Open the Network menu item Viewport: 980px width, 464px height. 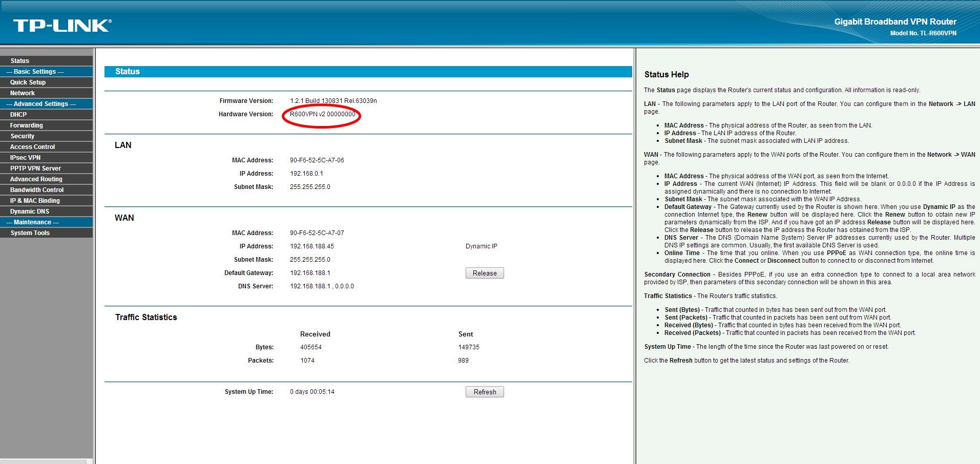tap(46, 93)
